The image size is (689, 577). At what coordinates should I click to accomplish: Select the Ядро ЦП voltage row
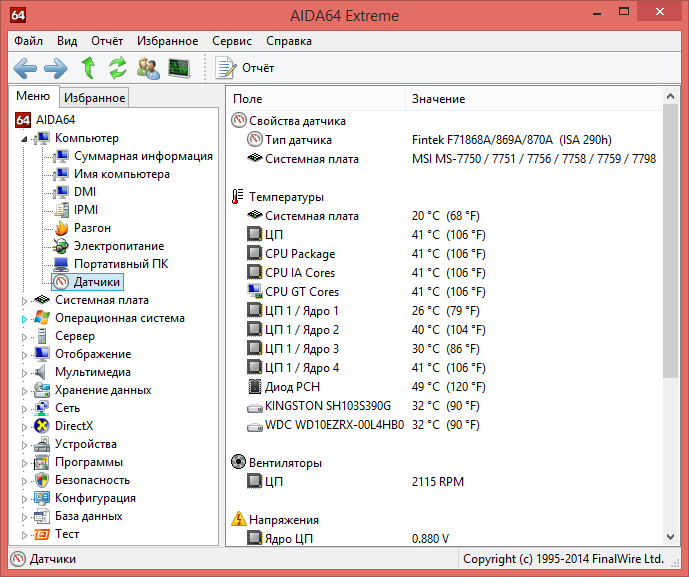(444, 538)
